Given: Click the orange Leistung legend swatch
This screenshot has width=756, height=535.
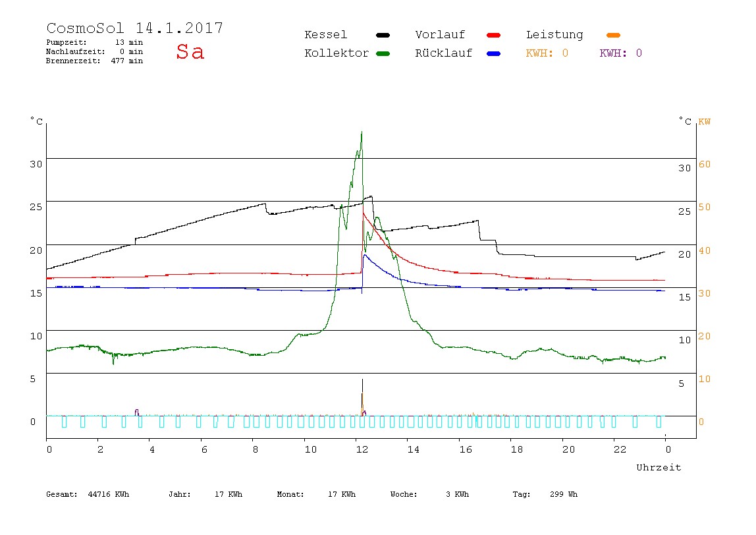Looking at the screenshot, I should point(613,35).
